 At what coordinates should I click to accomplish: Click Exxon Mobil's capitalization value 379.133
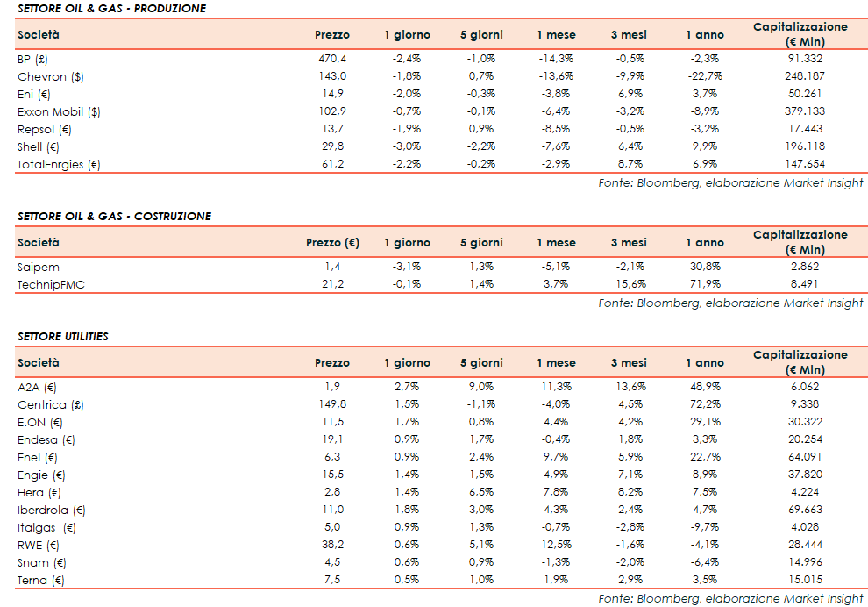click(806, 111)
